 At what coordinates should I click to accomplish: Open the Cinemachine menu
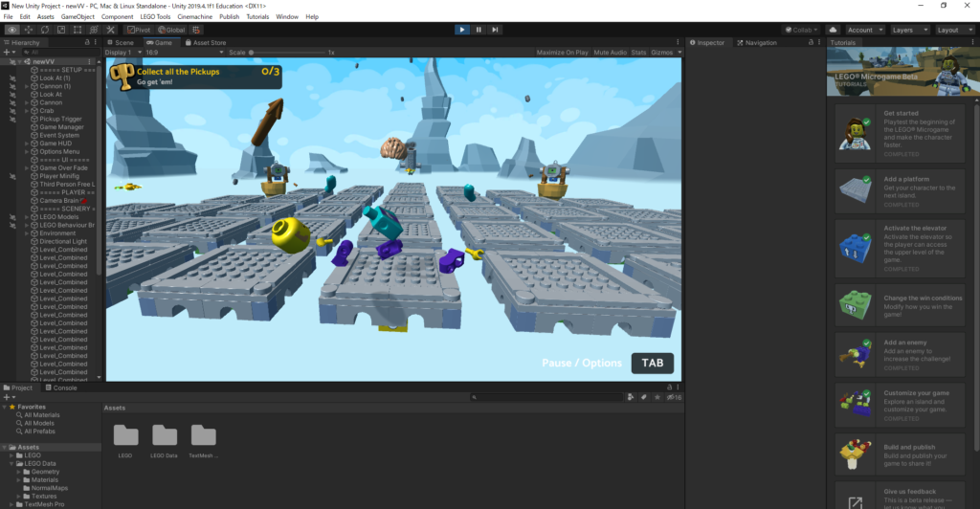[x=194, y=17]
